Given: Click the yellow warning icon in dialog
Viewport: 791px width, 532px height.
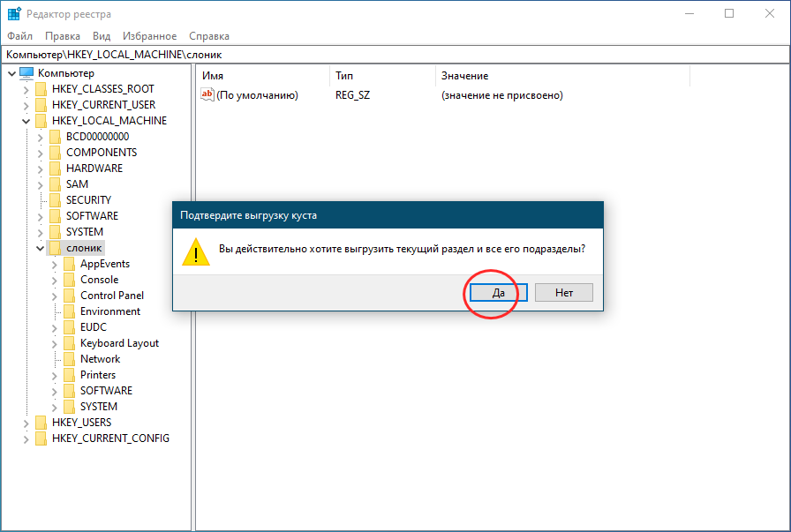Looking at the screenshot, I should [x=196, y=251].
